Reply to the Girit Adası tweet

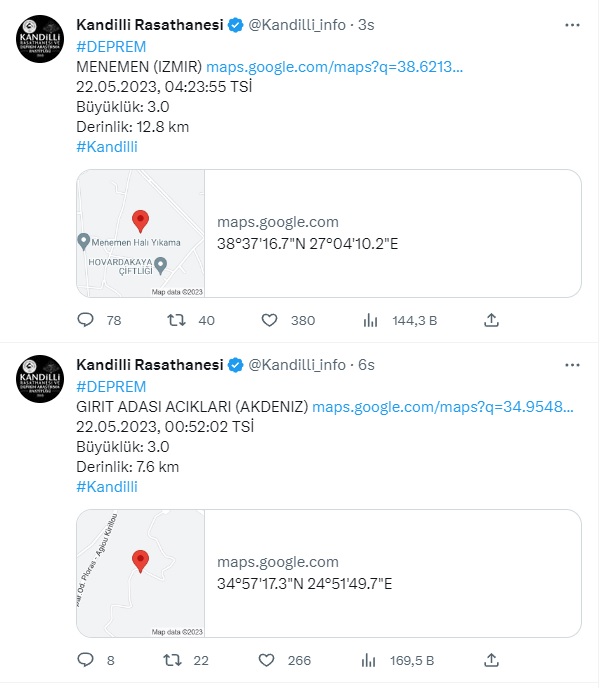pos(86,660)
